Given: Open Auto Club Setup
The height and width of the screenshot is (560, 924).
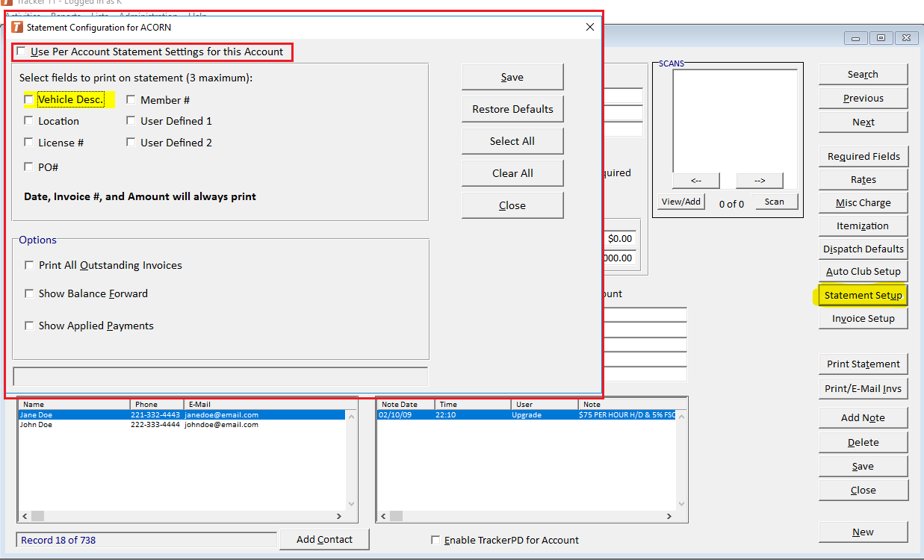Looking at the screenshot, I should 863,271.
